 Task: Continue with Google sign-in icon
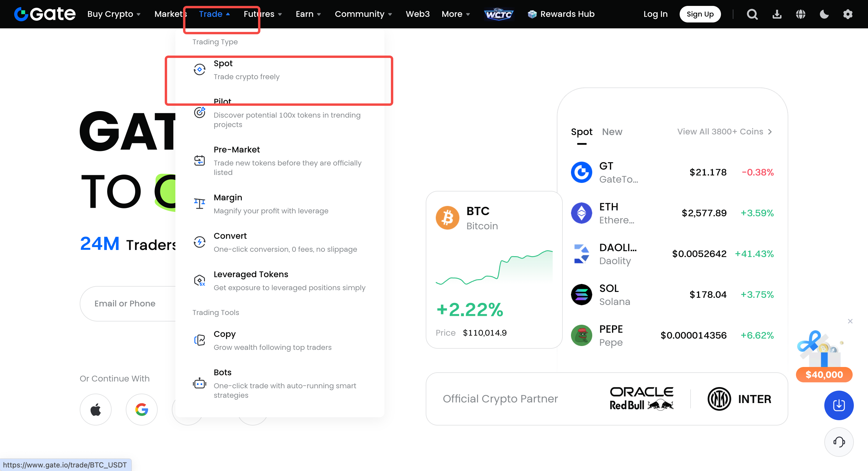(x=141, y=409)
